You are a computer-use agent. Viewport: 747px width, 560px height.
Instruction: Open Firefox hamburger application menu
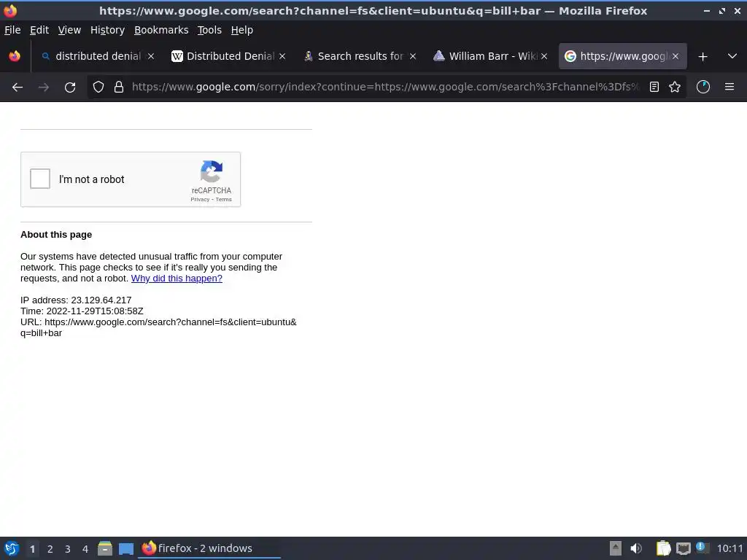[x=729, y=87]
